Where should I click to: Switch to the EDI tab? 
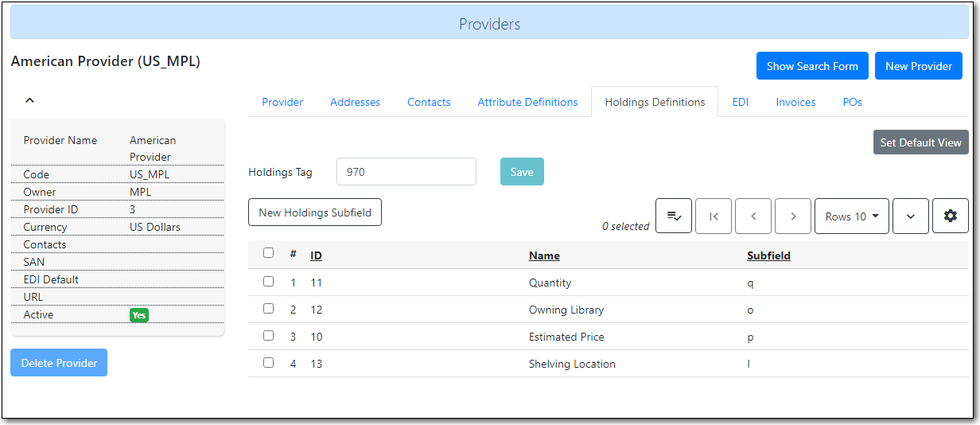pos(741,102)
